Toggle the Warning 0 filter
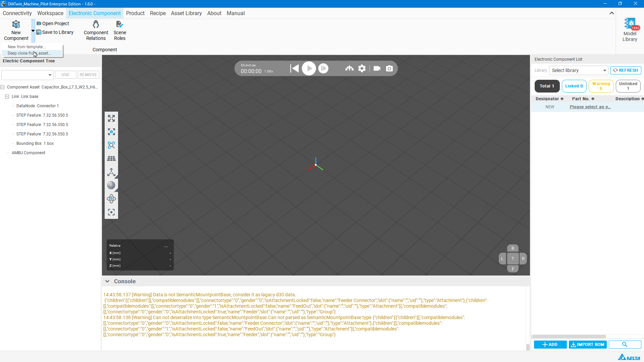 (x=601, y=86)
